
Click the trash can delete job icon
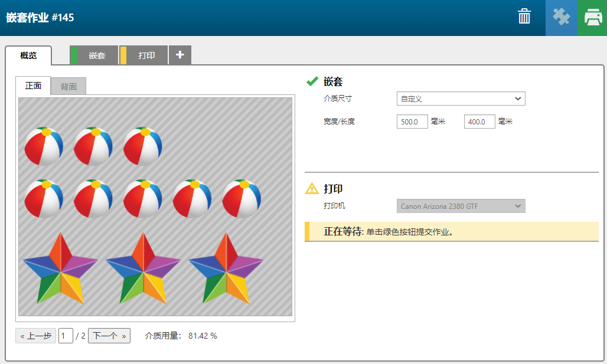click(x=524, y=17)
